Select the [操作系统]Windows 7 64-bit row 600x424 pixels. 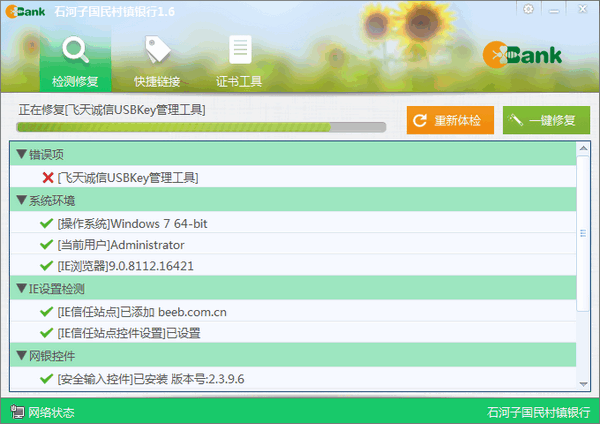point(293,222)
